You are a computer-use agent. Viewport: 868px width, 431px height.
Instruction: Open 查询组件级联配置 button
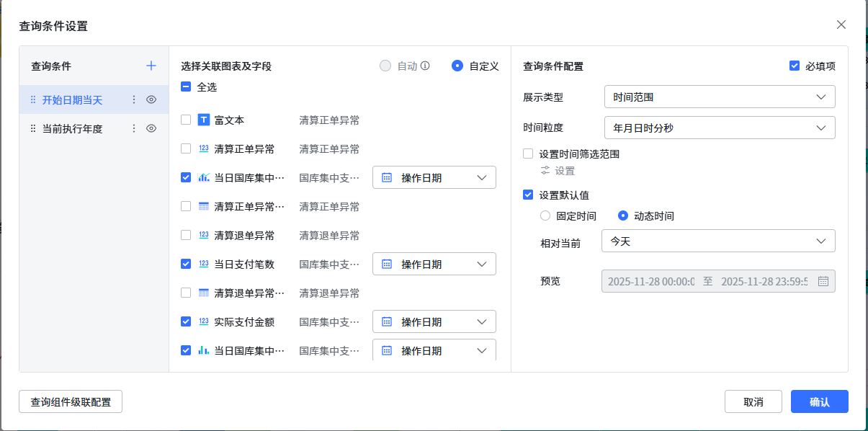71,402
